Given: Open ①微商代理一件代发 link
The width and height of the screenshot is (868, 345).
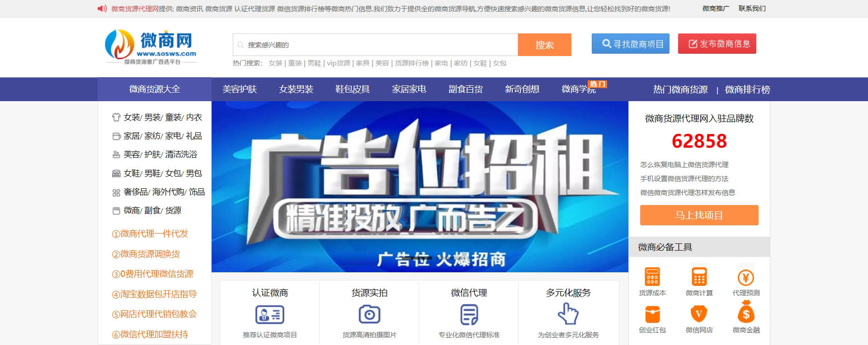Looking at the screenshot, I should [150, 234].
